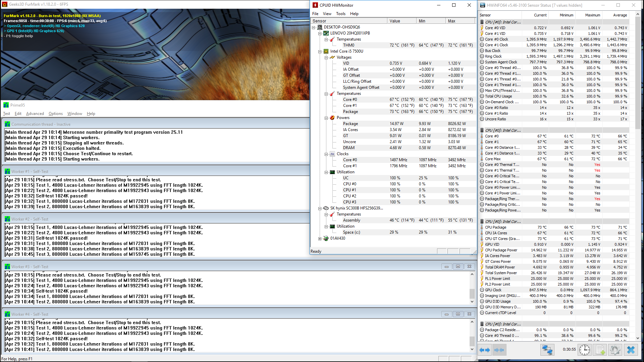Click the Worker #2 Self-Test window icon
The width and height of the screenshot is (644, 362).
tap(7, 219)
